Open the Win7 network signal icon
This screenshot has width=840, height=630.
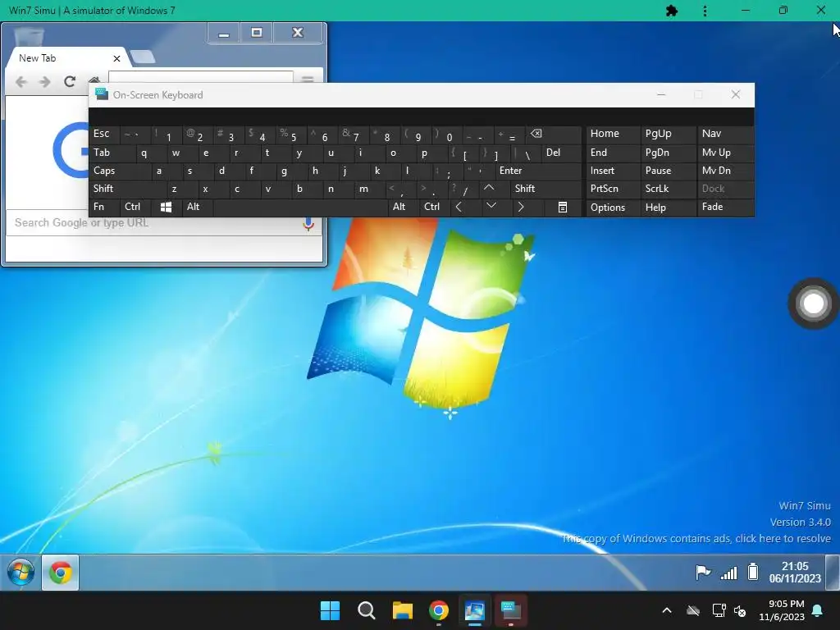pyautogui.click(x=728, y=573)
